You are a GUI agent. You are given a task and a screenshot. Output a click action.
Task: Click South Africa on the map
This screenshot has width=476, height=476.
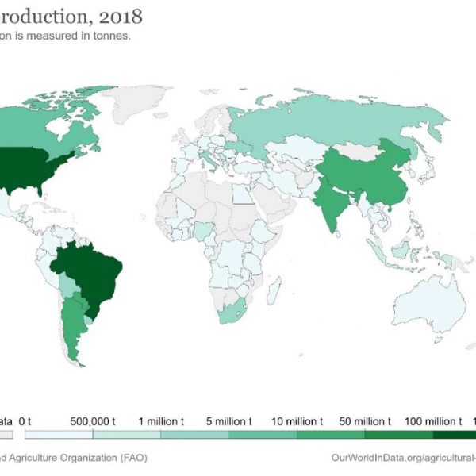(232, 315)
